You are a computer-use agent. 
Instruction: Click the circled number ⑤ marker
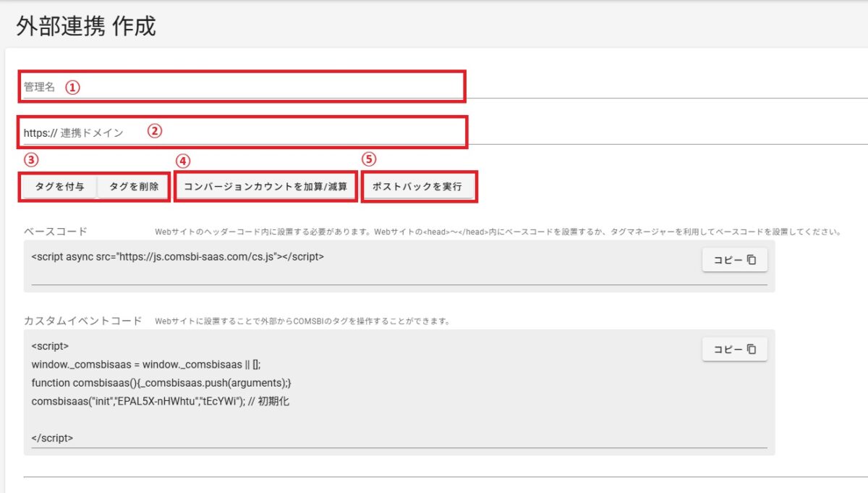(370, 160)
